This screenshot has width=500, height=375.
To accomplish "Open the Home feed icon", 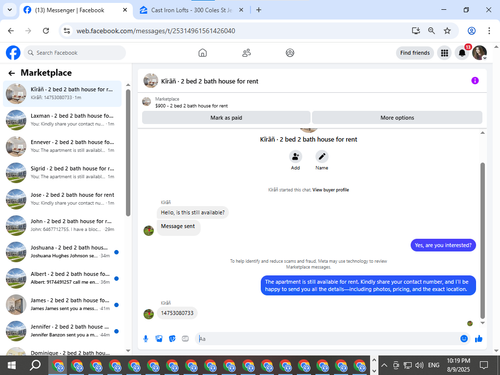I will (x=202, y=53).
